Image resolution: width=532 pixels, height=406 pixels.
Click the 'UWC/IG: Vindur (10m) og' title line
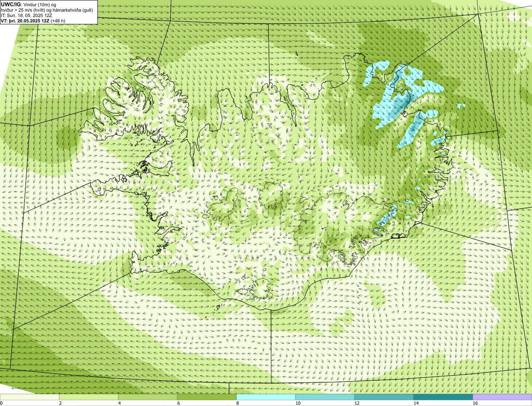coord(29,5)
